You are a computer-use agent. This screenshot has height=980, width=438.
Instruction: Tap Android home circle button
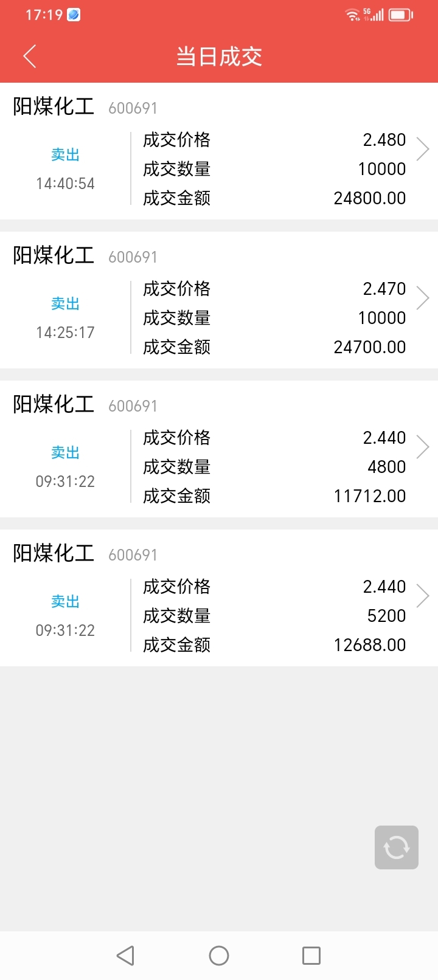tap(219, 956)
